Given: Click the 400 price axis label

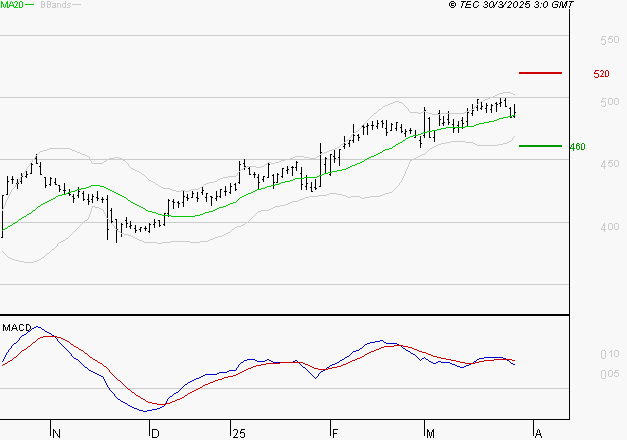Looking at the screenshot, I should [x=610, y=227].
